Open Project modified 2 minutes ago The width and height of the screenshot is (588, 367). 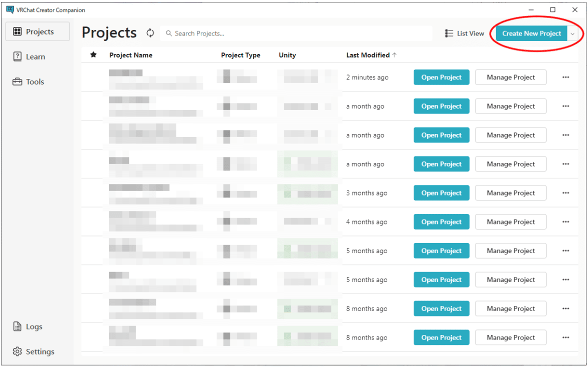pyautogui.click(x=442, y=77)
